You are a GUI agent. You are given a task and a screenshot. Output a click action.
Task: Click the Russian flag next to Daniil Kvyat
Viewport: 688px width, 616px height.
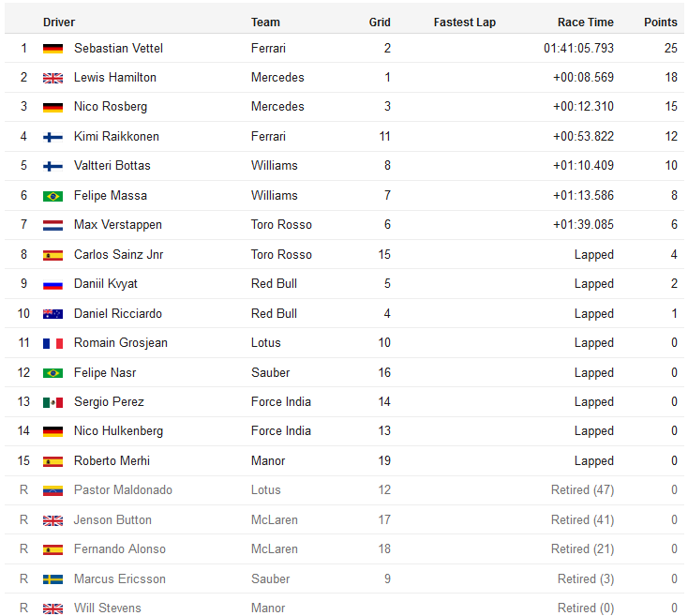(x=52, y=284)
